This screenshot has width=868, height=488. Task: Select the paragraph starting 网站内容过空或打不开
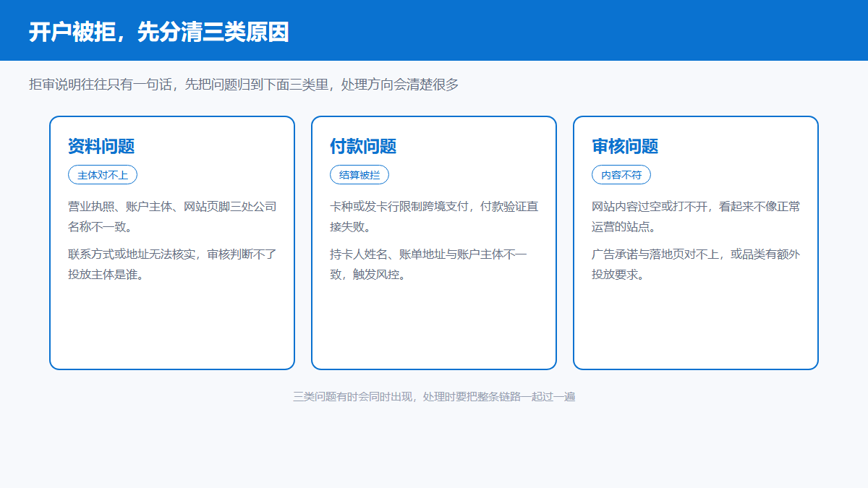coord(696,217)
